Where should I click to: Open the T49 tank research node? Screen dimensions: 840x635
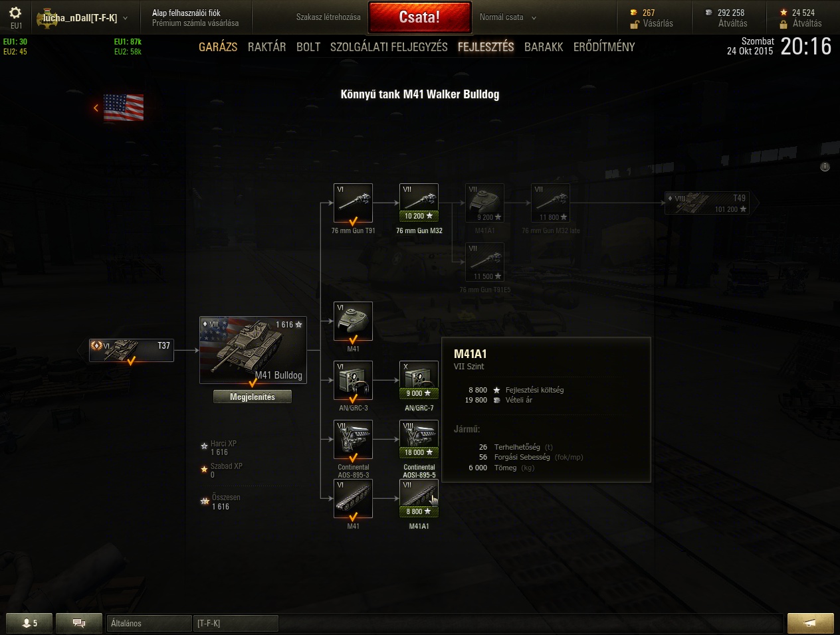tap(712, 203)
